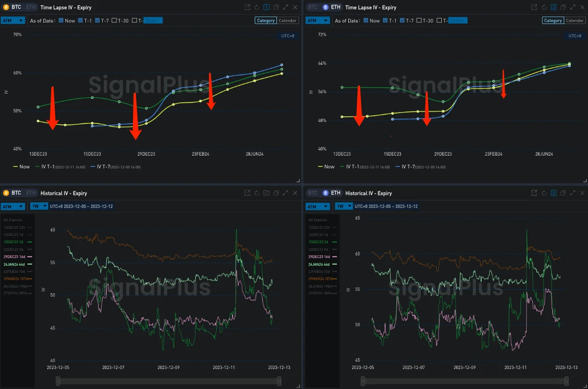Image resolution: width=588 pixels, height=389 pixels.
Task: Switch to Calendar view in ETH Time Lapse panel
Action: [x=574, y=20]
